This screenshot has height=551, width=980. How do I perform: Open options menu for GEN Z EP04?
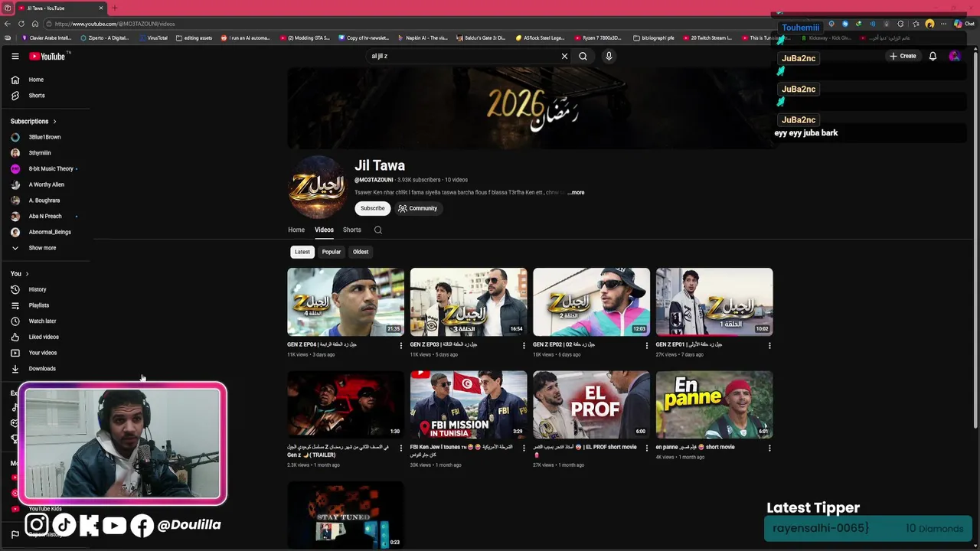[x=400, y=346]
